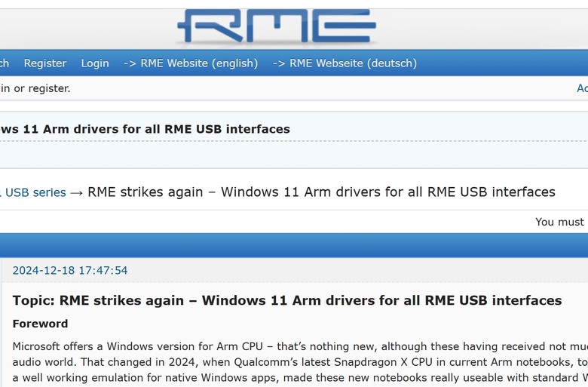
Task: Click the paragraph line starting 'Microsoft offers a Windows version'
Action: pos(300,346)
